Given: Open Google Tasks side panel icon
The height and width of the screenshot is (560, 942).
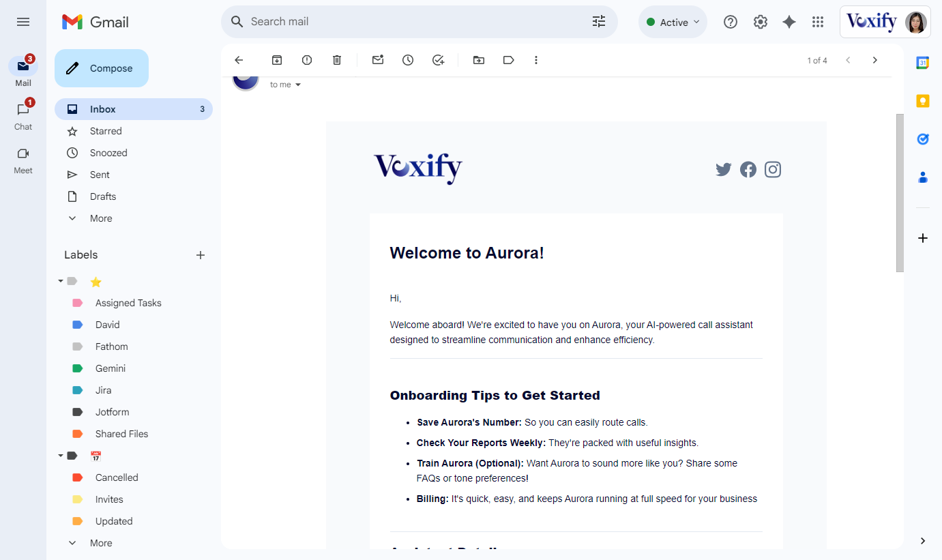Looking at the screenshot, I should click(923, 139).
